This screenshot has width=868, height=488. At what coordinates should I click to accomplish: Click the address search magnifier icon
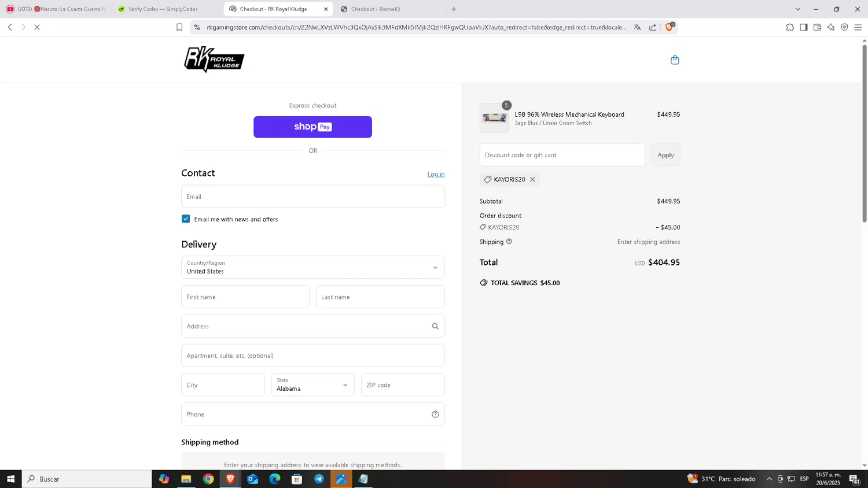tap(435, 326)
